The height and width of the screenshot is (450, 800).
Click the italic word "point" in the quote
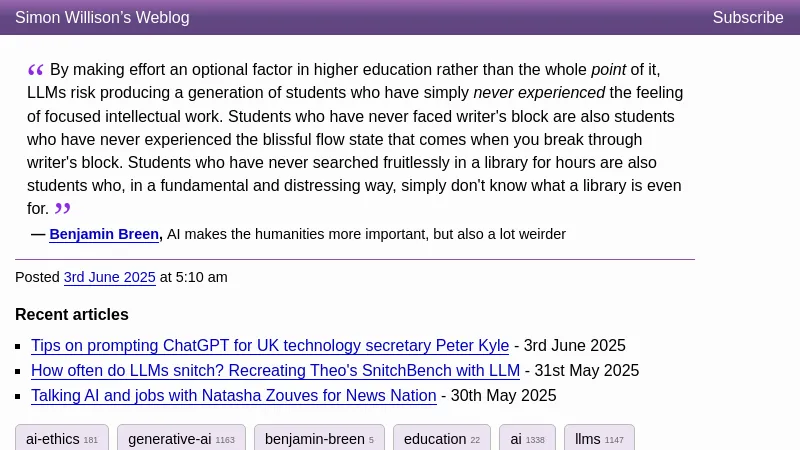click(608, 70)
